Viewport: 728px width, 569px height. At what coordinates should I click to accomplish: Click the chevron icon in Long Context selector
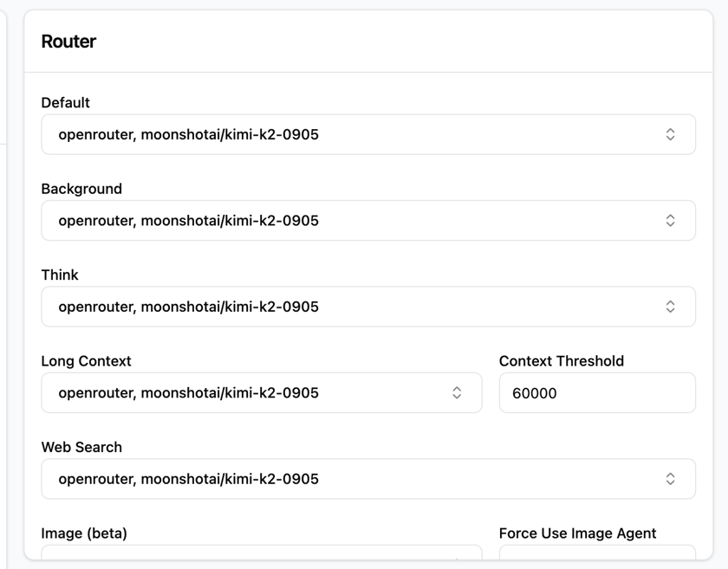click(457, 392)
